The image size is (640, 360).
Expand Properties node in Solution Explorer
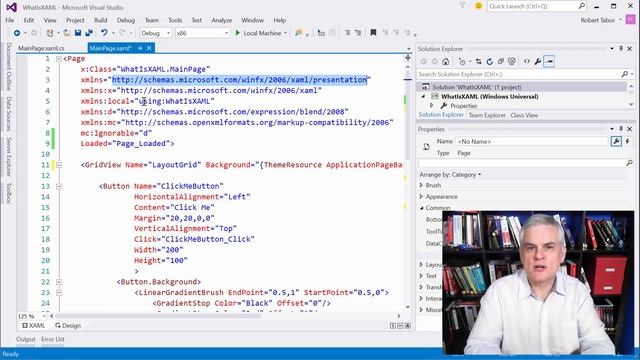[431, 106]
